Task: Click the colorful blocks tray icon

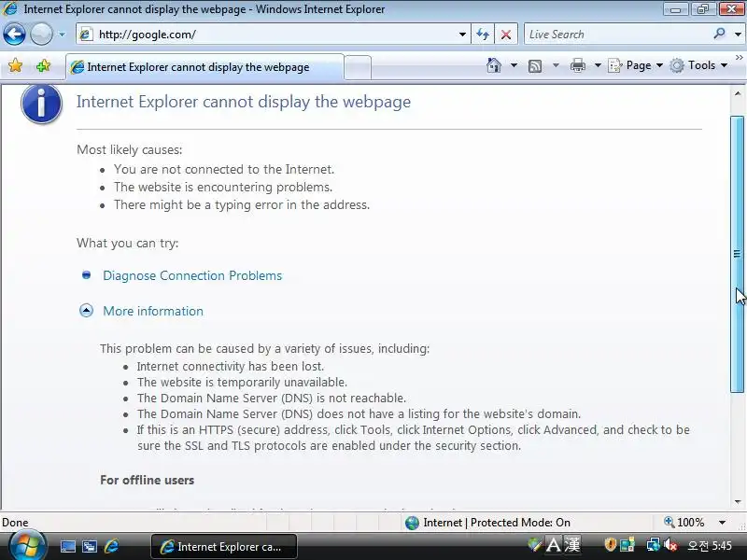Action: pyautogui.click(x=627, y=544)
